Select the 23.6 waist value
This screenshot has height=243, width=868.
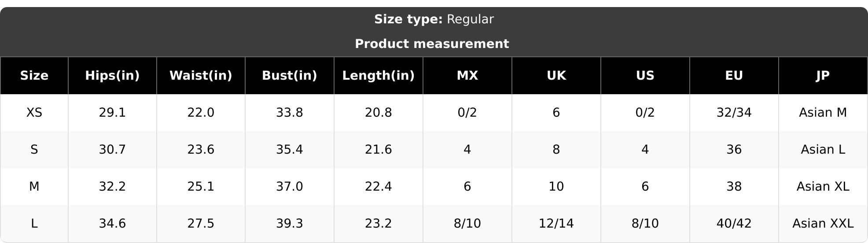coord(201,150)
